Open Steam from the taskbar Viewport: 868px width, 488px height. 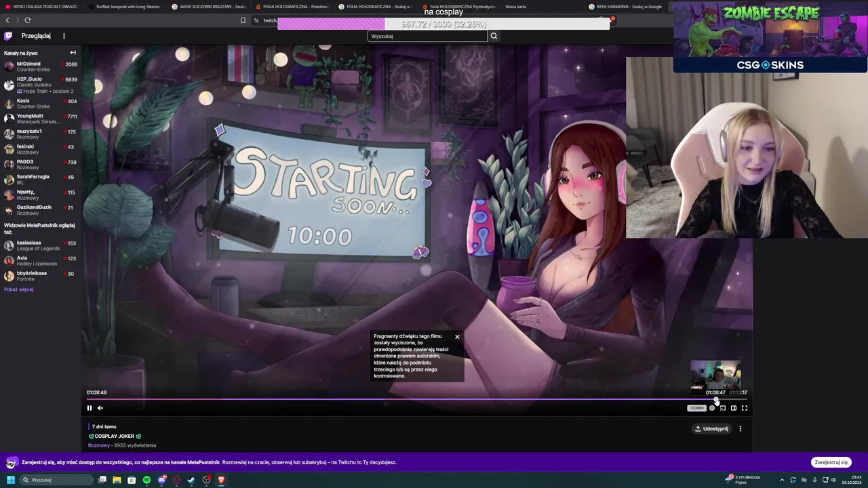(x=192, y=480)
